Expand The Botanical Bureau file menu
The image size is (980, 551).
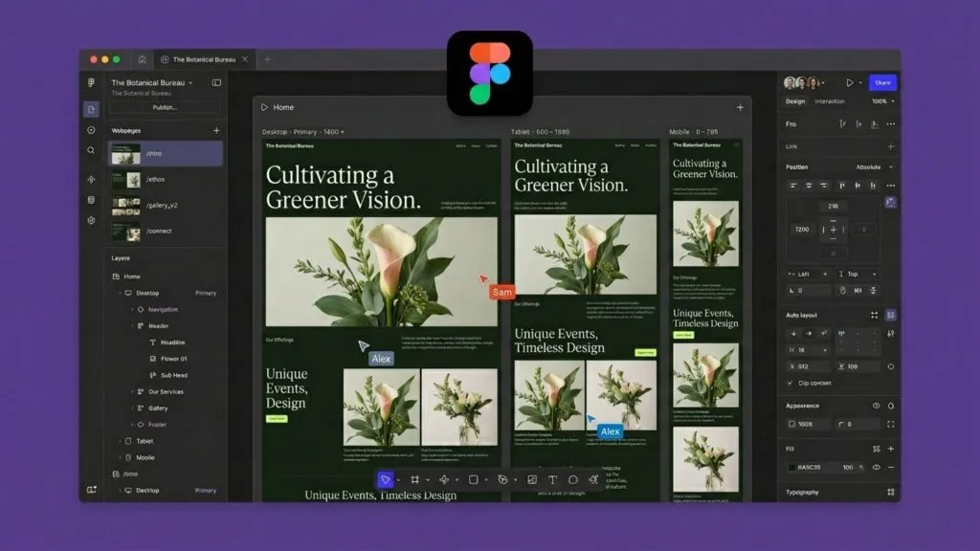(152, 82)
